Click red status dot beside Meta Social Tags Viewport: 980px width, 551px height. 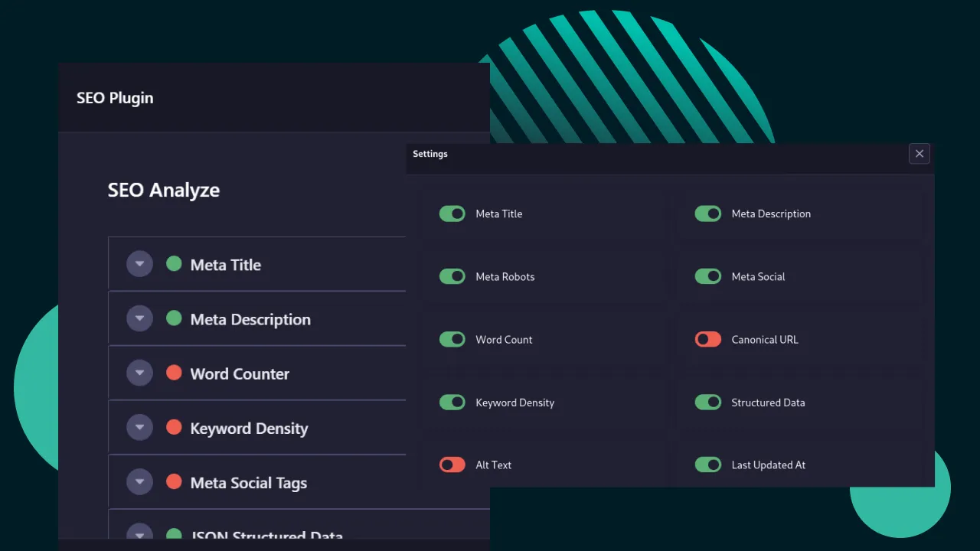click(174, 481)
